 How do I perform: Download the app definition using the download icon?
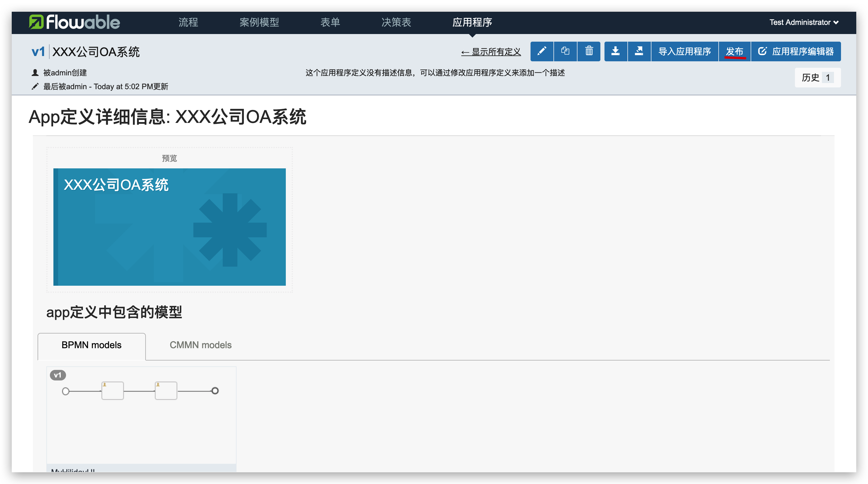(x=616, y=51)
